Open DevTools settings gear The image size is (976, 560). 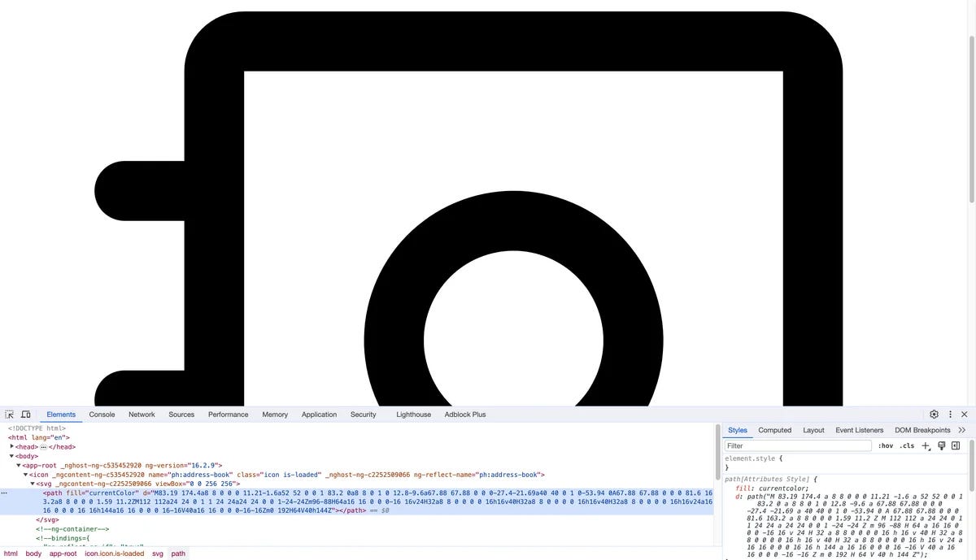(934, 415)
